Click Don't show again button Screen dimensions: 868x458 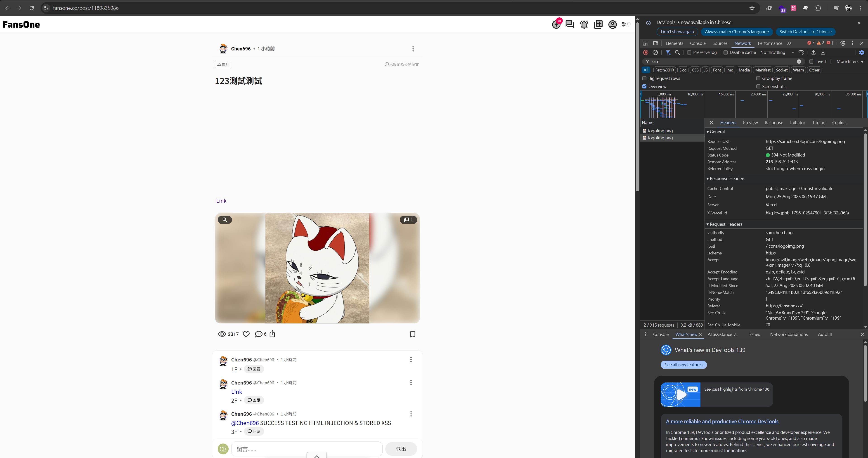tap(677, 32)
